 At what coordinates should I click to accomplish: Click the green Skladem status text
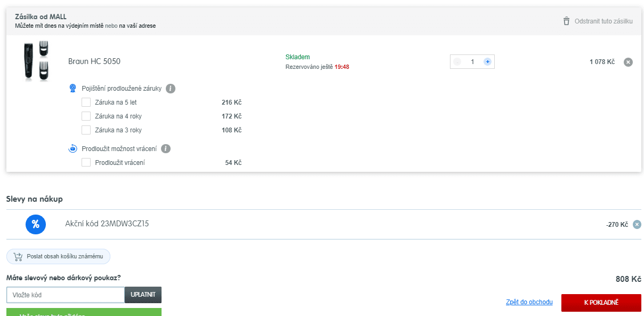click(x=297, y=57)
